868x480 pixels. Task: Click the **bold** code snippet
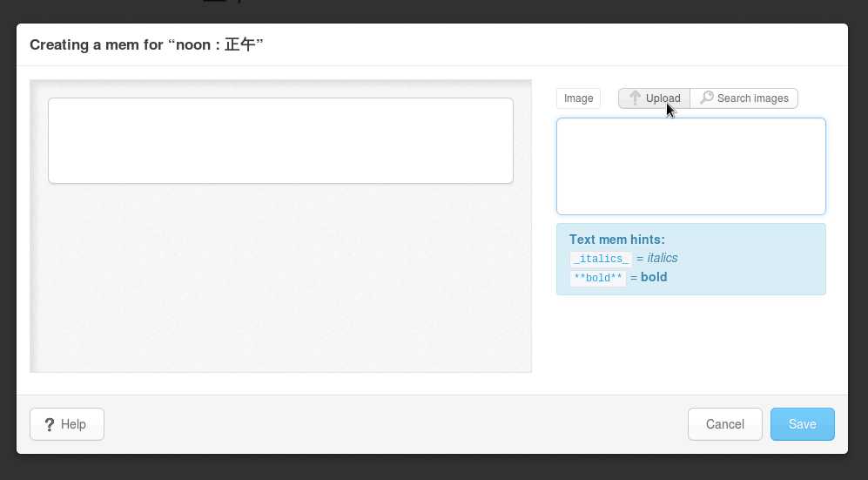597,279
